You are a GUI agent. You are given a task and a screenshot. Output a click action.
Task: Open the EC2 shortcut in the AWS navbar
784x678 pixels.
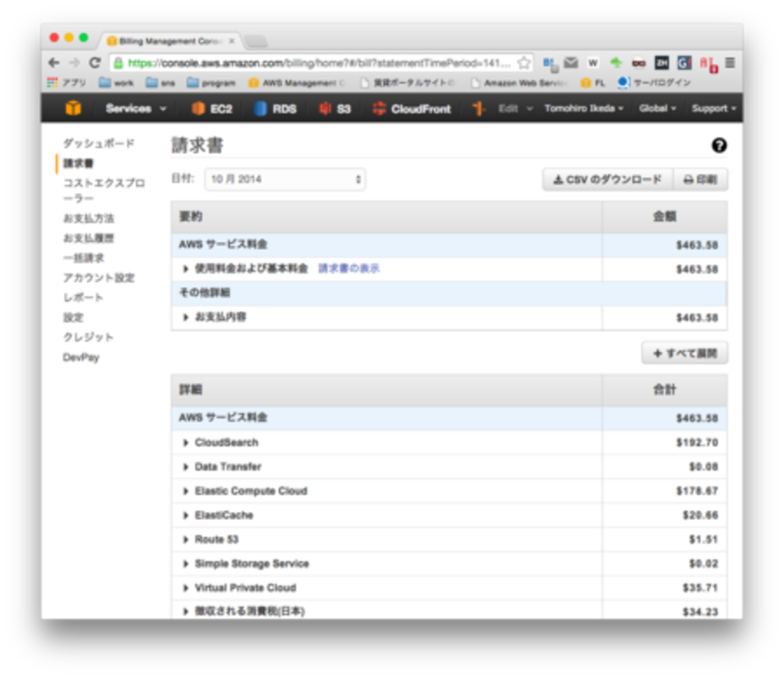click(212, 109)
